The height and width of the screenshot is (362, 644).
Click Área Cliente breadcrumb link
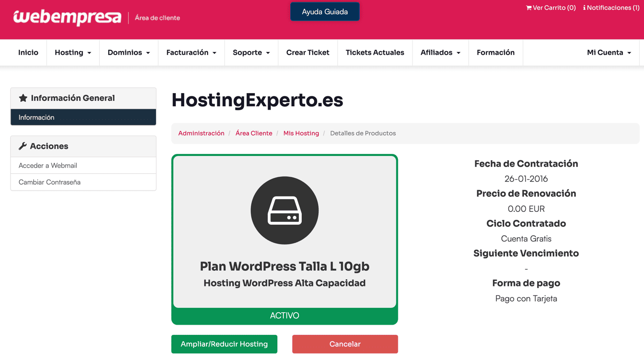(x=254, y=133)
